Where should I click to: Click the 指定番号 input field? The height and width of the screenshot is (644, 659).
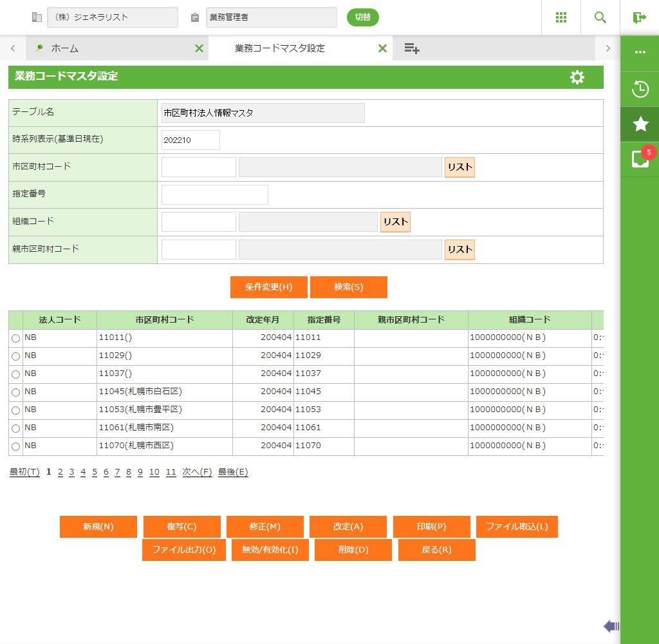pos(214,194)
